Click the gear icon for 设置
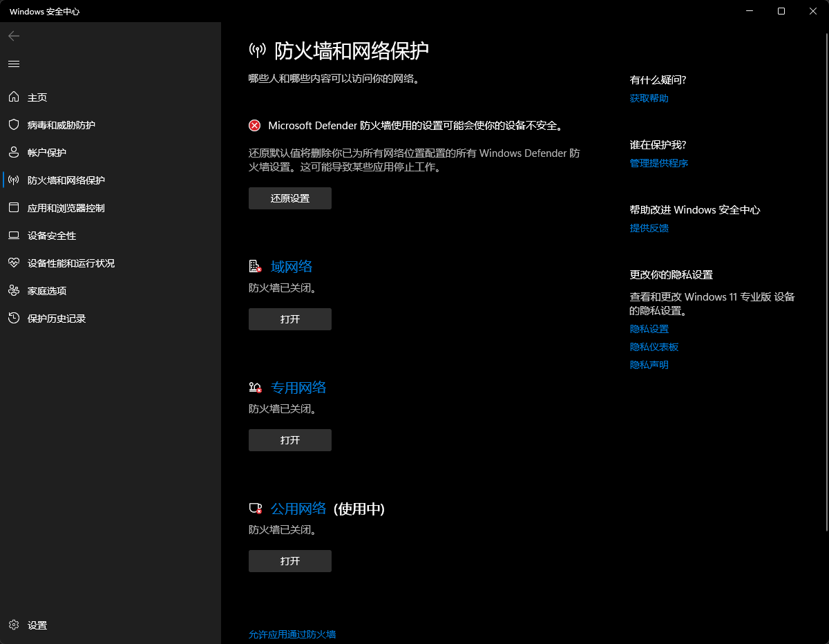The image size is (829, 644). [x=14, y=625]
